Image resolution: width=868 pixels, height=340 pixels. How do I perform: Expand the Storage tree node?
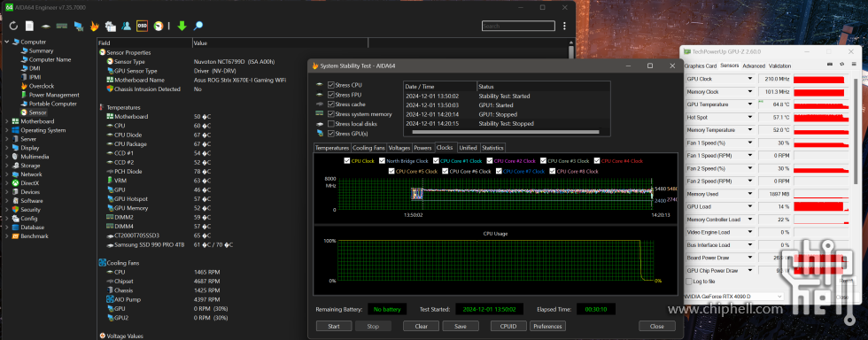pyautogui.click(x=7, y=166)
